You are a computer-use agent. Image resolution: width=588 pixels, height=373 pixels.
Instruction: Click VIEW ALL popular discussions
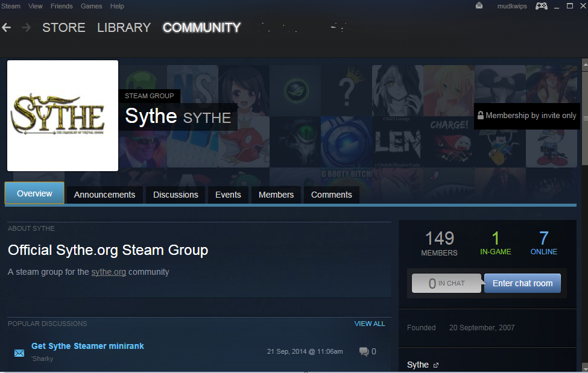pos(369,324)
